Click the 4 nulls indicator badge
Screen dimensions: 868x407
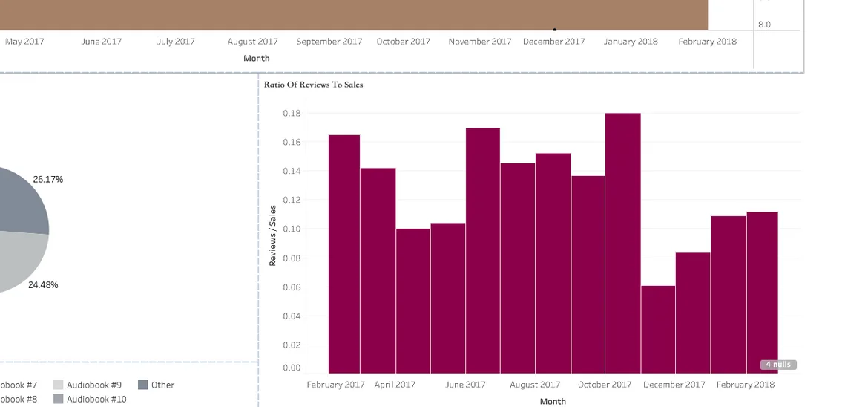click(x=777, y=365)
